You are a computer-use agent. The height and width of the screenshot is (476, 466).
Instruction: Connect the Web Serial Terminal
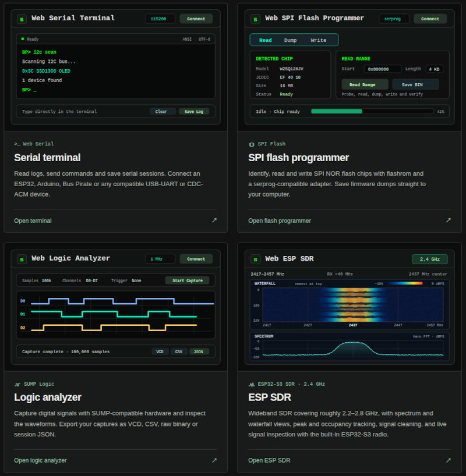[x=196, y=19]
